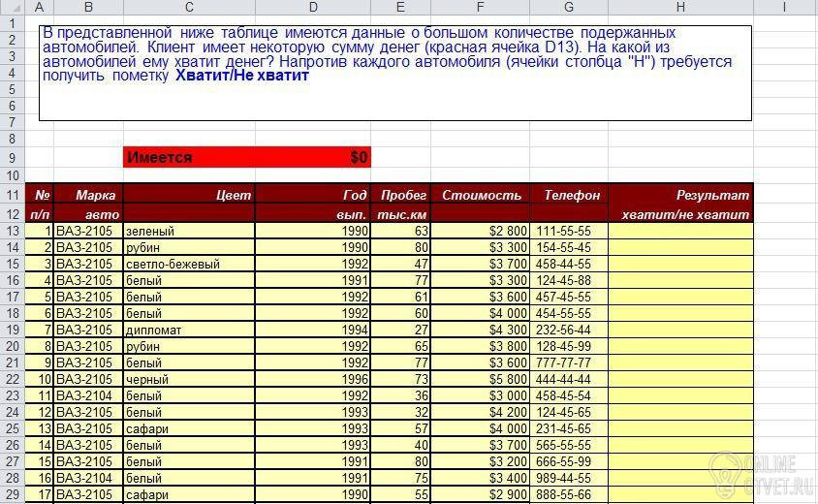Click the red 'Имеется' label cell

point(189,157)
